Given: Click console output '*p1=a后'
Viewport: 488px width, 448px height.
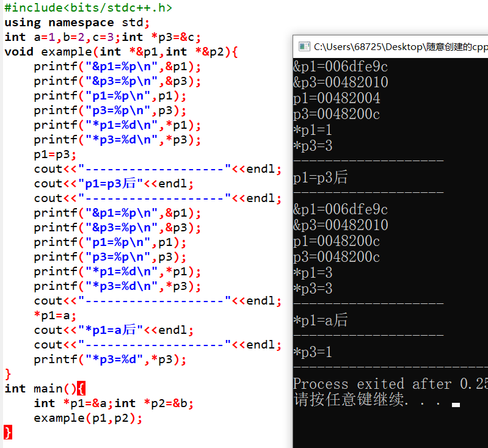Looking at the screenshot, I should (x=321, y=320).
